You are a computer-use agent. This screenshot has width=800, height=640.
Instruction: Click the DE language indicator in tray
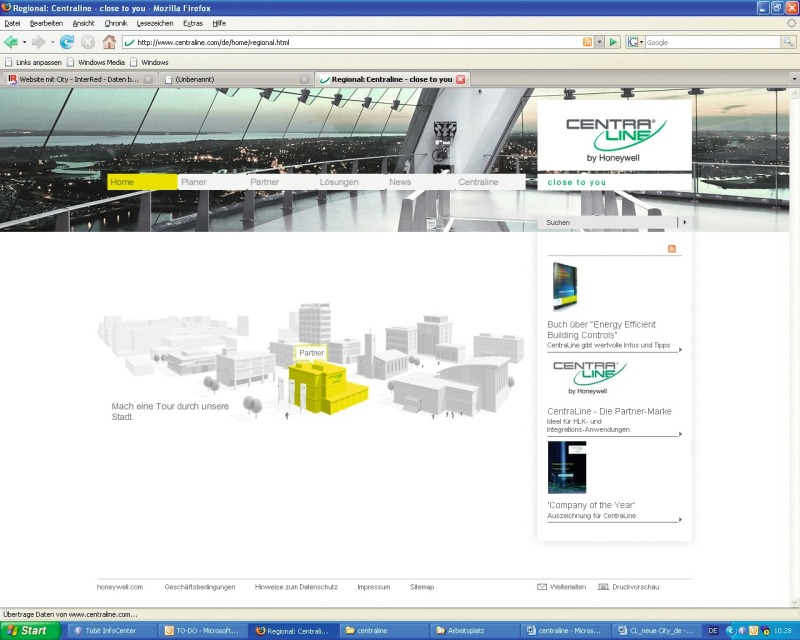click(x=713, y=631)
